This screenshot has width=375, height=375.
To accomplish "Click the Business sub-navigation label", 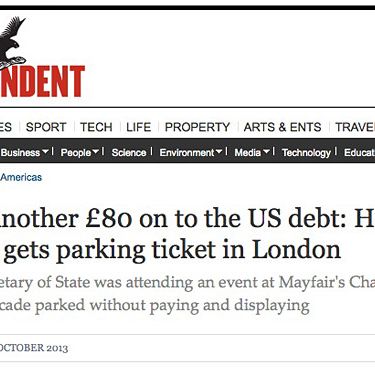I will click(x=21, y=152).
